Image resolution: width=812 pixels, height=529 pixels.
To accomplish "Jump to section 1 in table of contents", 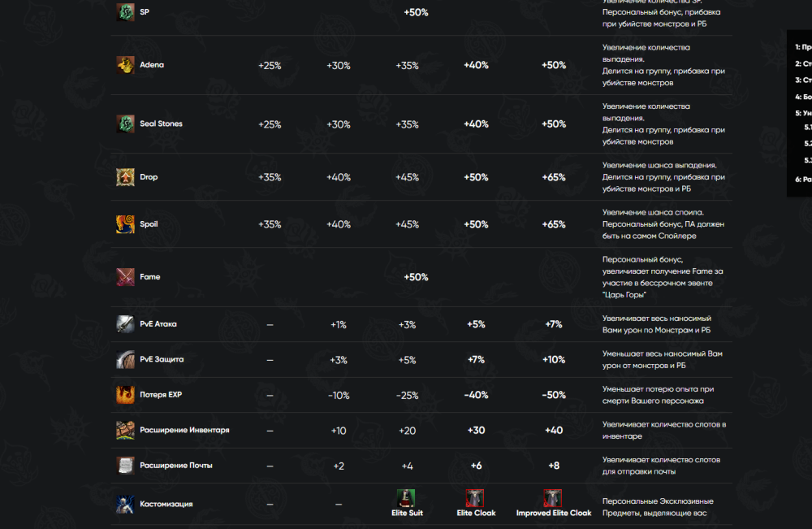I will coord(803,48).
